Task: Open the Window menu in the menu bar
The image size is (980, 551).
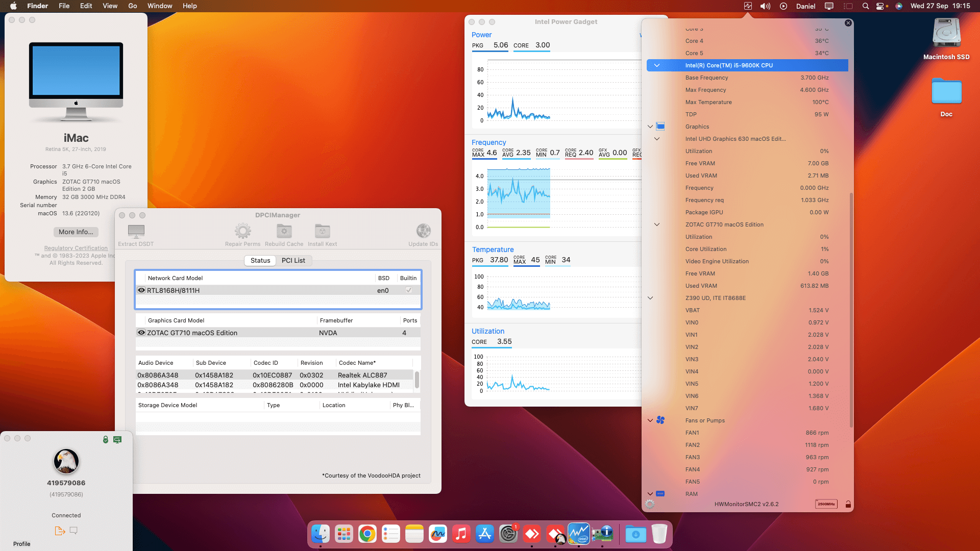Action: point(160,6)
